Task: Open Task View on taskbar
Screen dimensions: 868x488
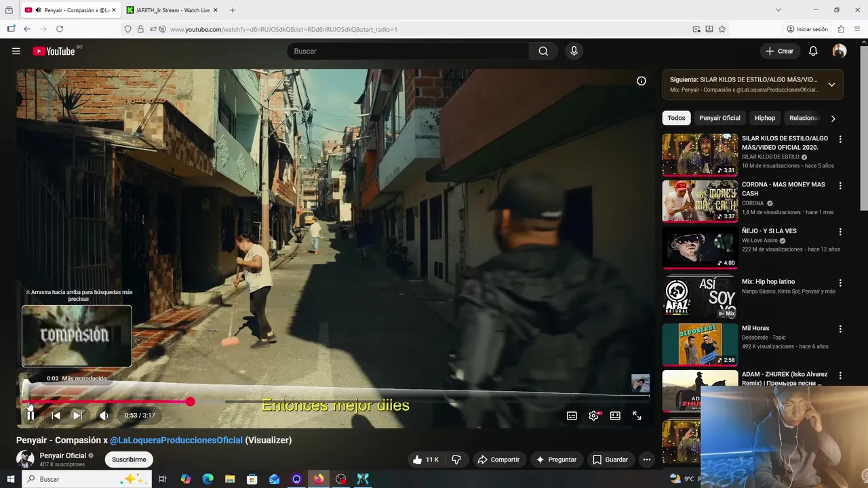Action: (163, 479)
